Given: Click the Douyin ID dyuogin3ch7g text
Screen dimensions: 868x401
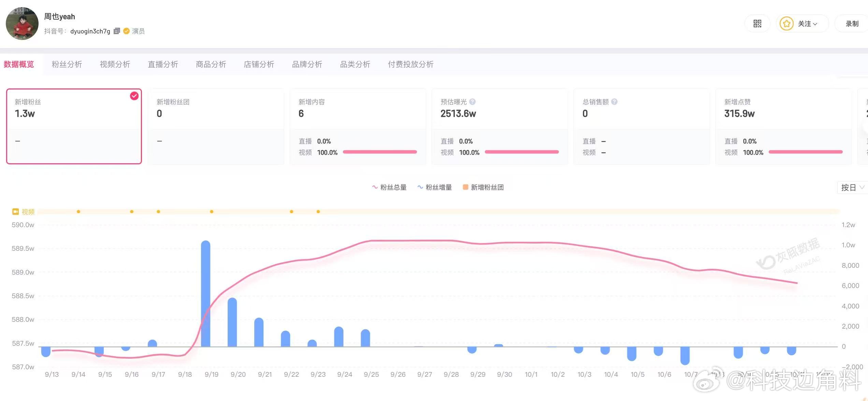Looking at the screenshot, I should coord(90,31).
